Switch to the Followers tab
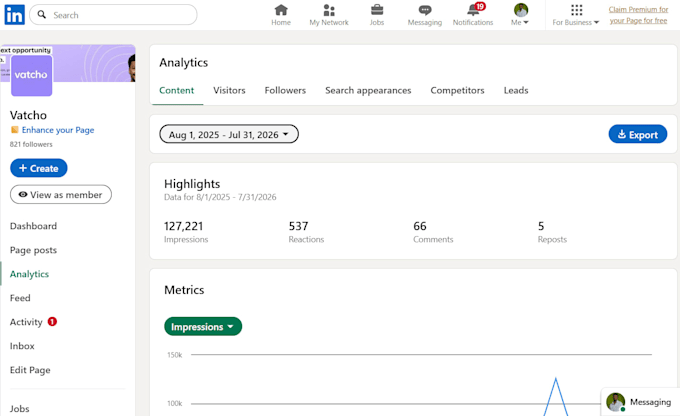The height and width of the screenshot is (416, 680). pos(285,90)
